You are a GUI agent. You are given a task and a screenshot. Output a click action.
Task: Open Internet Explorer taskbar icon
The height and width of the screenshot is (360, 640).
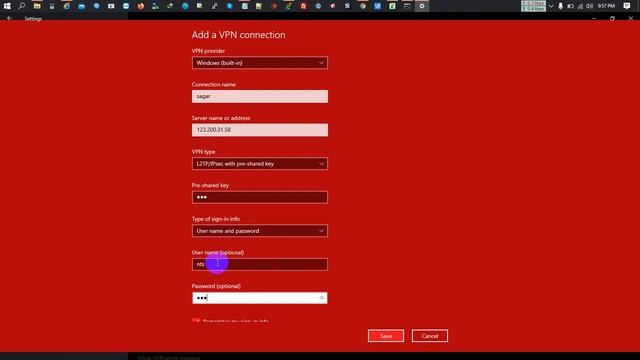[67, 6]
